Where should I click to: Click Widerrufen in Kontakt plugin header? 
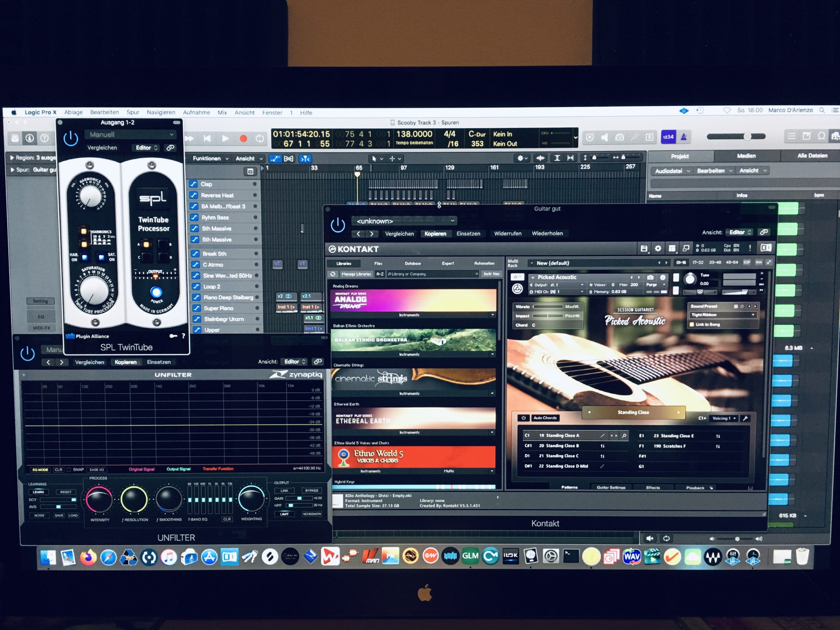click(508, 234)
